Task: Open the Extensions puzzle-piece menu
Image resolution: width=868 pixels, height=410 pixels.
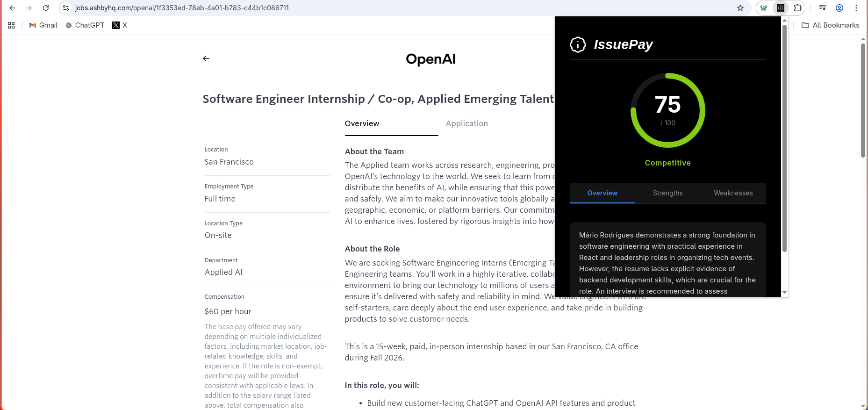Action: tap(797, 8)
